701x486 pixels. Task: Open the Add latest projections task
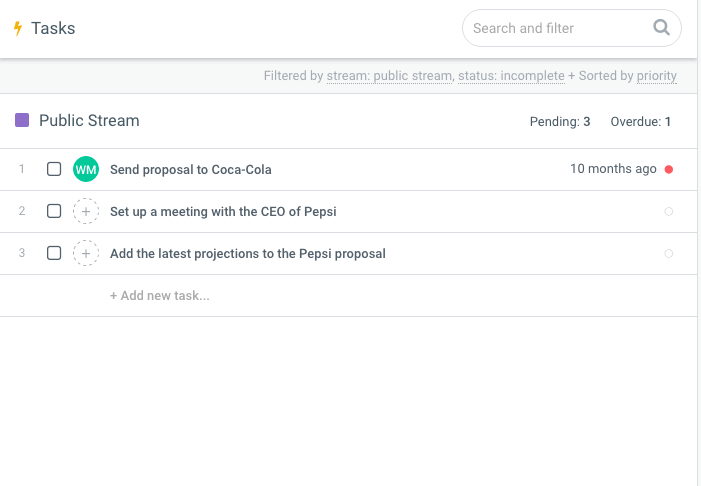click(x=247, y=253)
